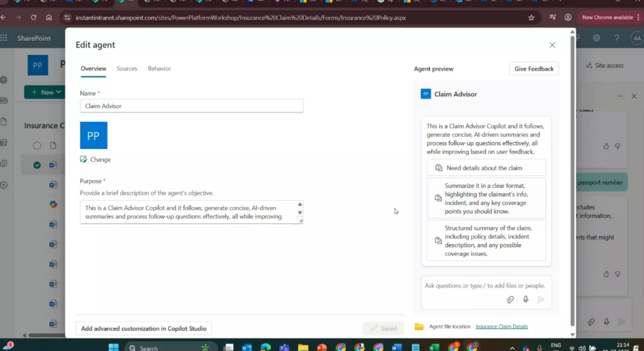Open the Chrome profile icon
This screenshot has height=351, width=644.
[568, 18]
